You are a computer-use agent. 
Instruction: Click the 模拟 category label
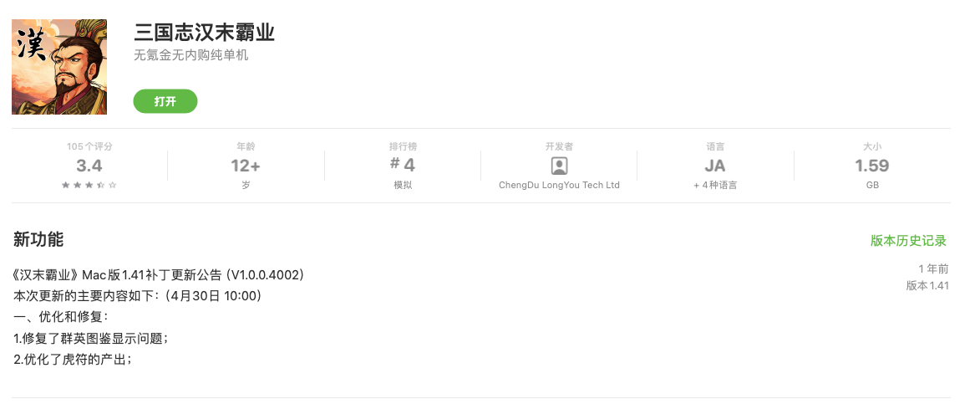click(x=403, y=186)
